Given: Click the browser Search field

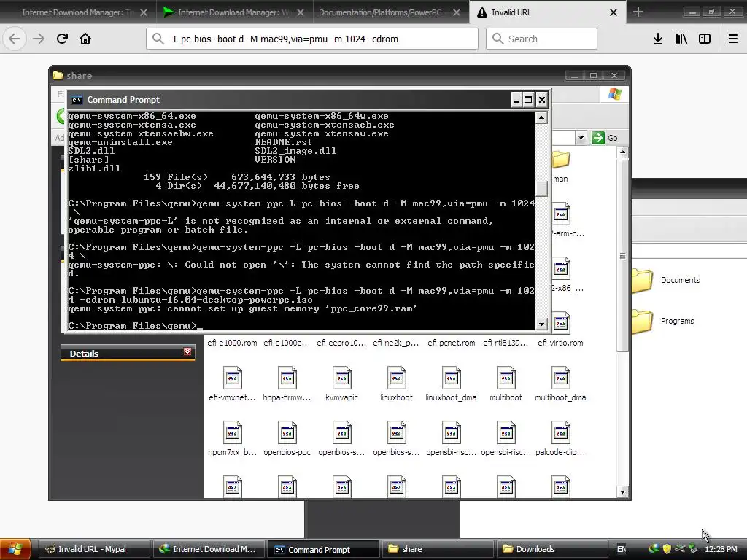Looking at the screenshot, I should 542,39.
